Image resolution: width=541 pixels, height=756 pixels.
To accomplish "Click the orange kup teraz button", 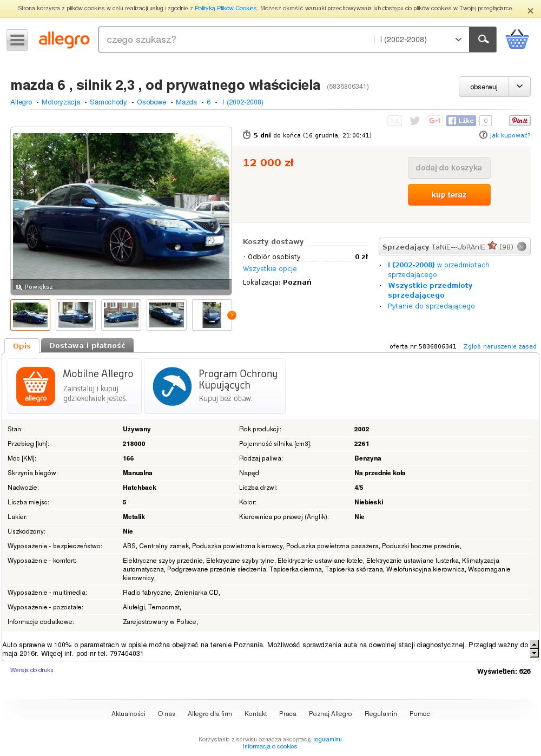I will coord(449,195).
